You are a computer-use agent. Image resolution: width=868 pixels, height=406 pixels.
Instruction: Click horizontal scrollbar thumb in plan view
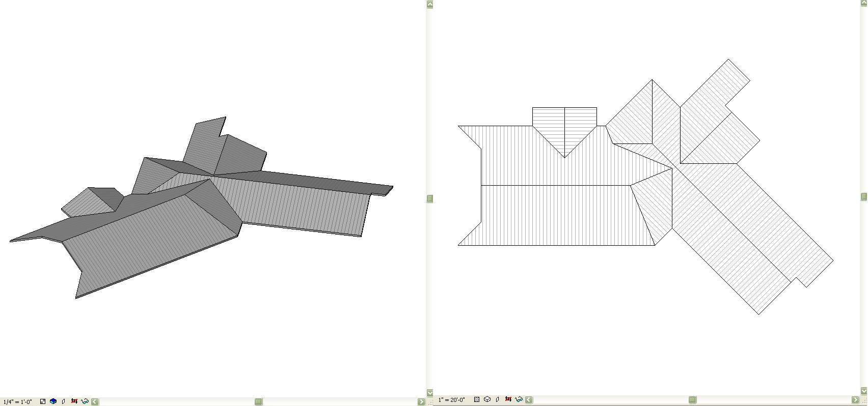tap(692, 400)
